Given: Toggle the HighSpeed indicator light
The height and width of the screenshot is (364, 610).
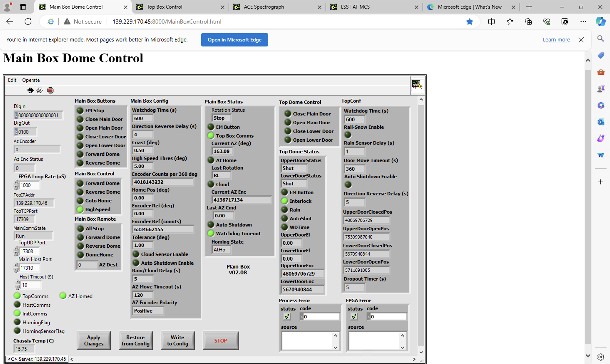Looking at the screenshot, I should (80, 209).
